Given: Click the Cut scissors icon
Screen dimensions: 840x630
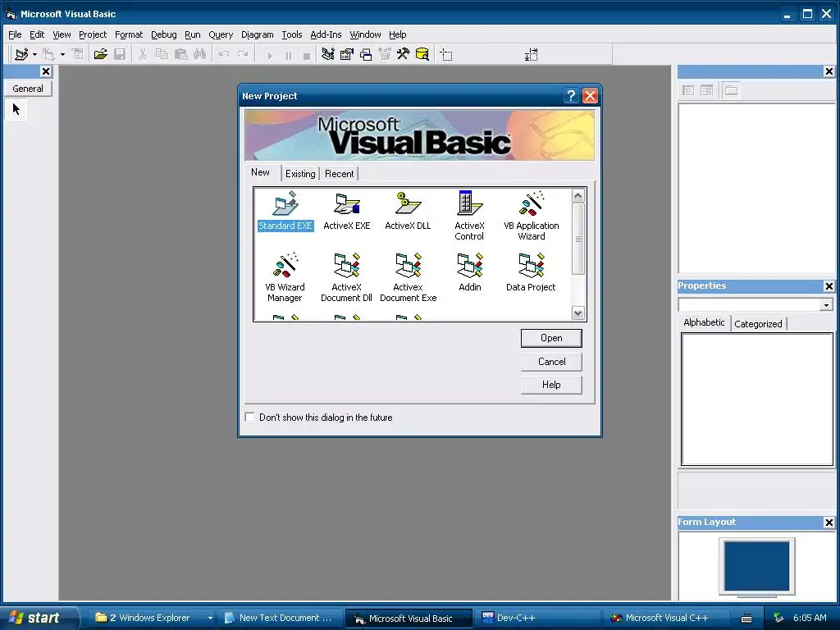Looking at the screenshot, I should [143, 55].
